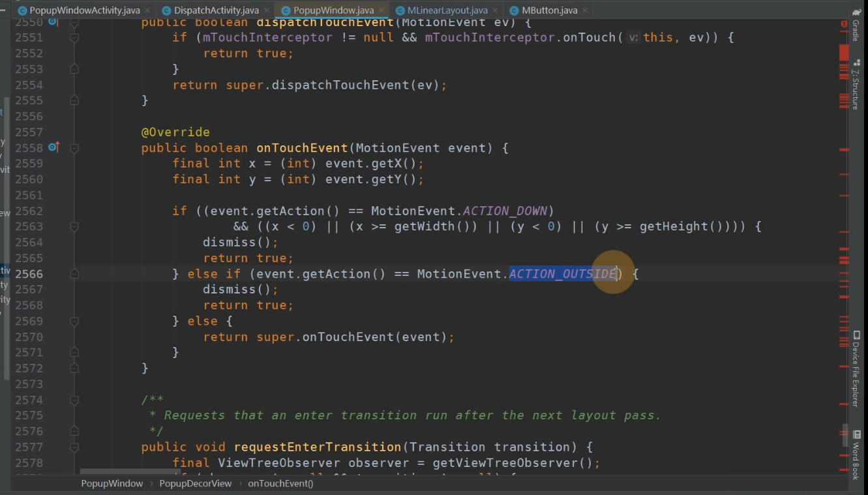The image size is (868, 495).
Task: Collapse the Javadoc comment at line 2574
Action: (74, 400)
